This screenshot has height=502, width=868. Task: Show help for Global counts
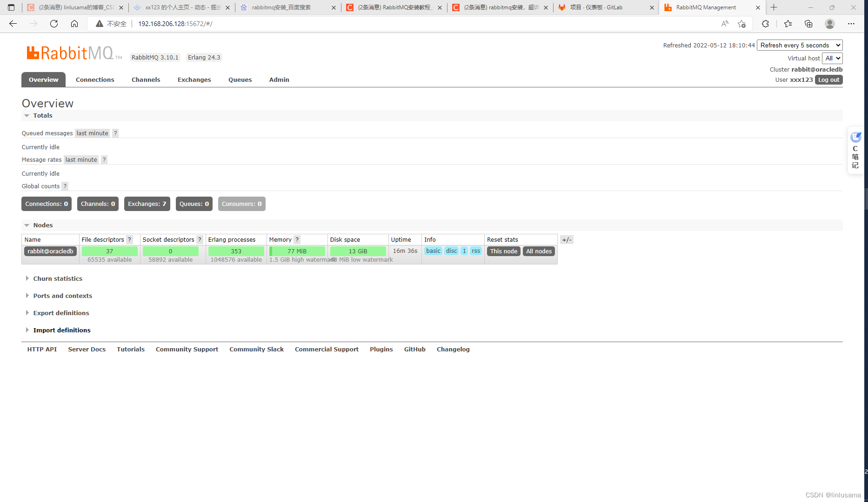[x=65, y=186]
